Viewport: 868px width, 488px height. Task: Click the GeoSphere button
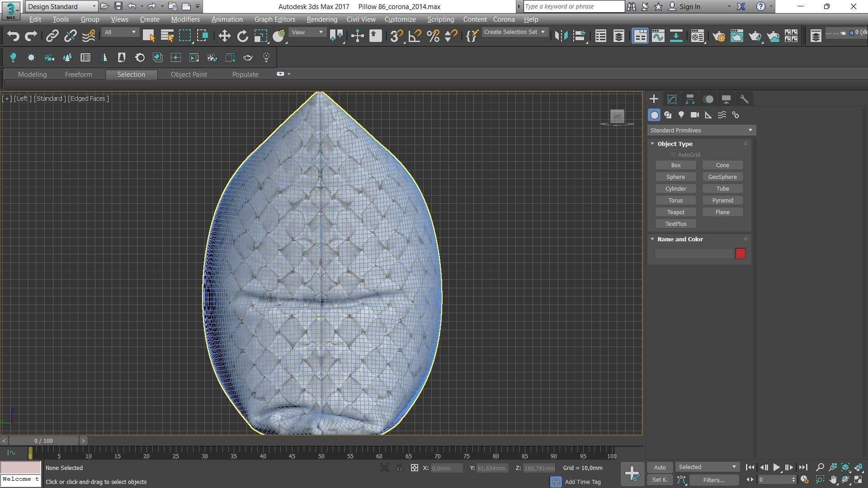coord(722,177)
